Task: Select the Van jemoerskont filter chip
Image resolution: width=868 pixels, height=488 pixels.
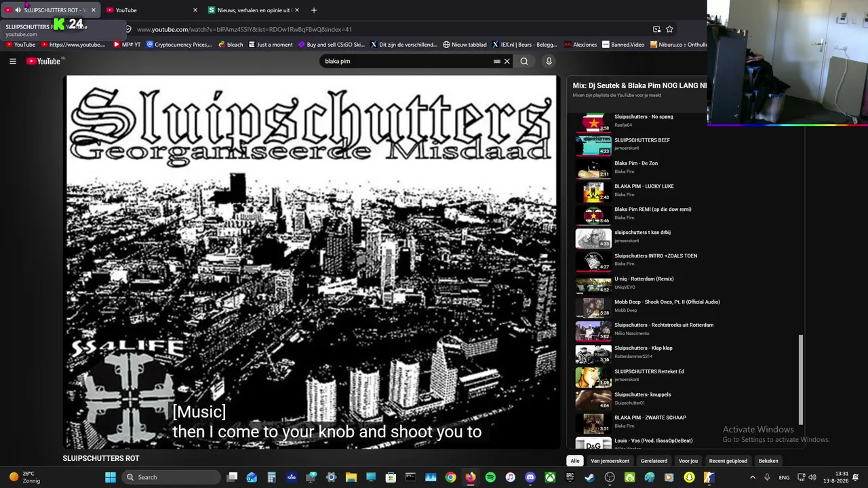Action: 610,461
